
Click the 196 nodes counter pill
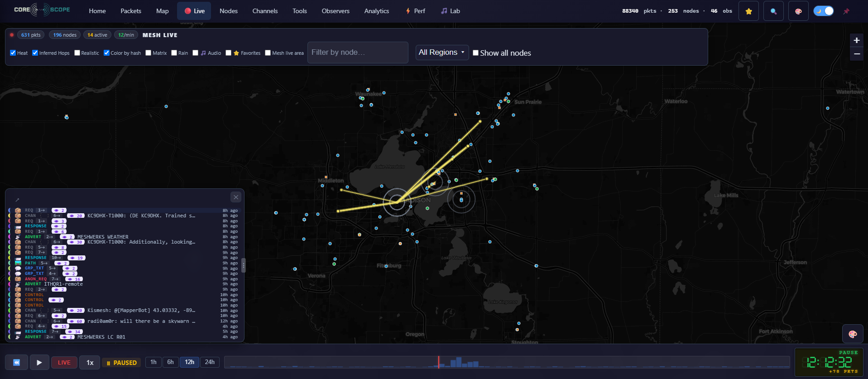tap(65, 35)
